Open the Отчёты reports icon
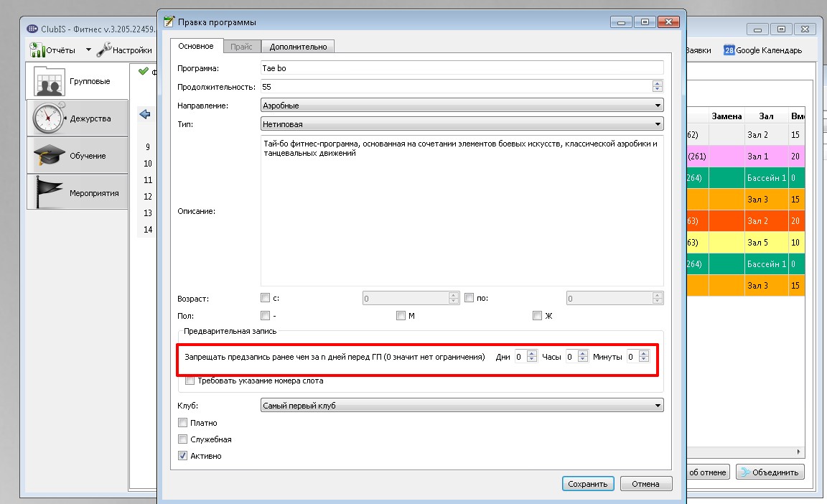Image resolution: width=827 pixels, height=504 pixels. [37, 50]
